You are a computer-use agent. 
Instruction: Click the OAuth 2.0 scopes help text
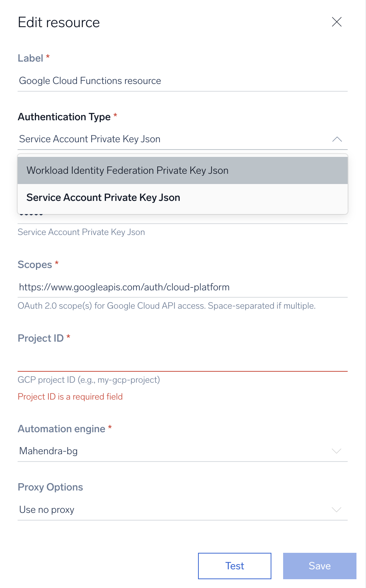pos(166,306)
